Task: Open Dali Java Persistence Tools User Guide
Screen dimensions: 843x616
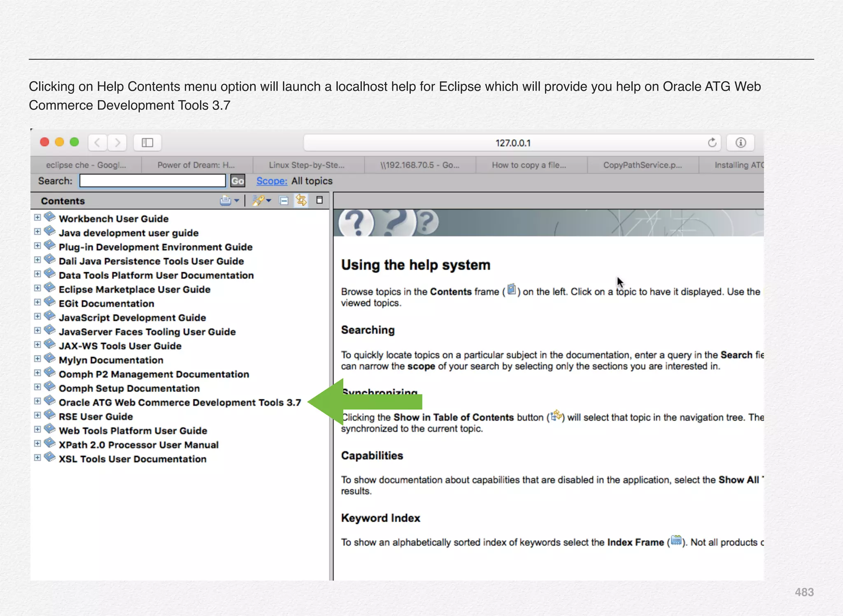Action: [x=151, y=261]
